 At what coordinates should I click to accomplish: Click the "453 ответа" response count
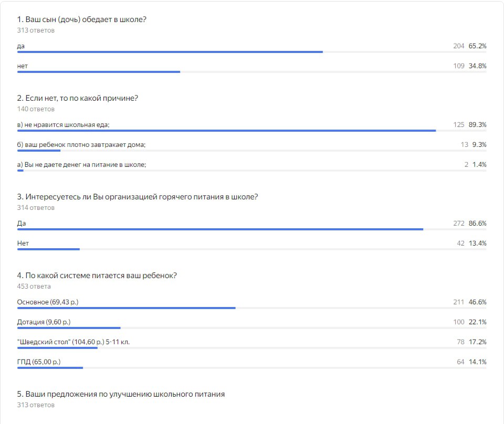coord(34,287)
